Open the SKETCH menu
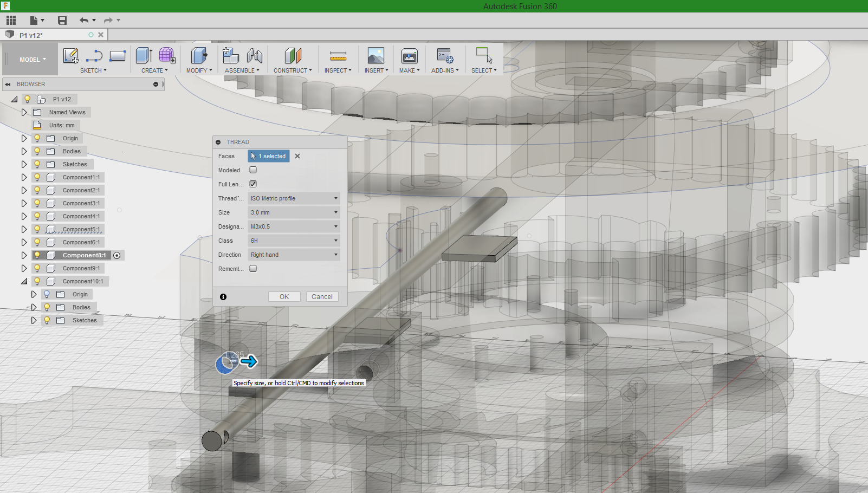Image resolution: width=868 pixels, height=493 pixels. pyautogui.click(x=93, y=70)
